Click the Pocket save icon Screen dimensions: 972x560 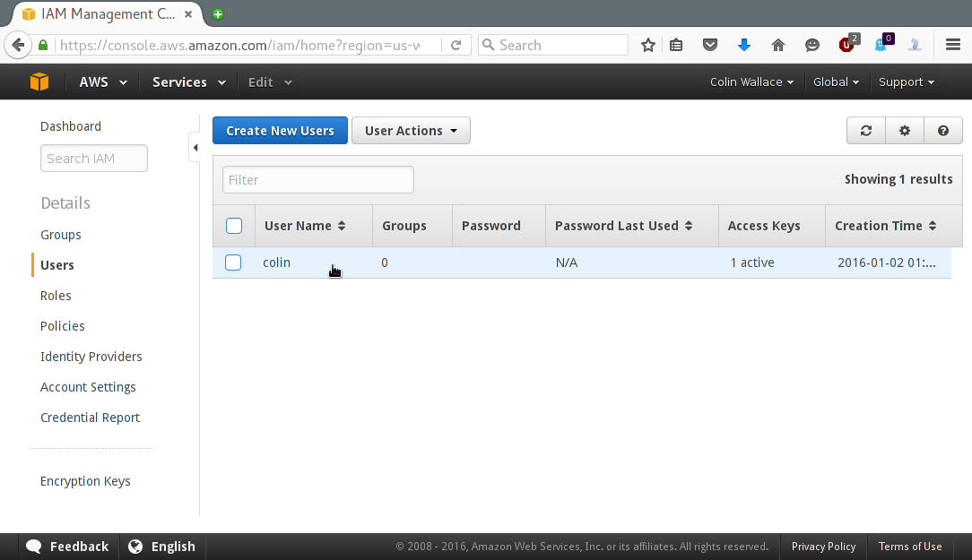[x=710, y=45]
